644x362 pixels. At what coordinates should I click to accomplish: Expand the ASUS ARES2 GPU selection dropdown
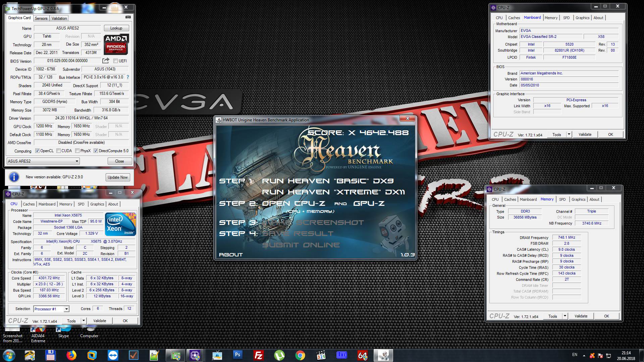coord(77,161)
